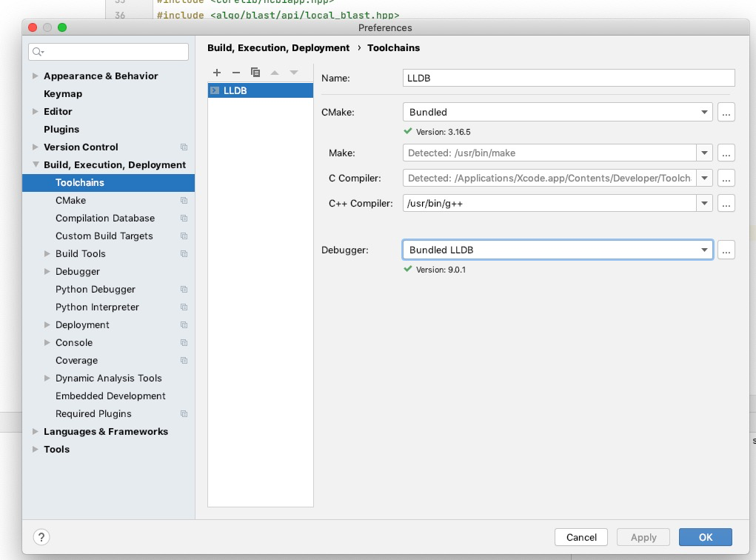This screenshot has width=756, height=560.
Task: Click the project-level icon next to Python Interpreter
Action: pyautogui.click(x=184, y=307)
